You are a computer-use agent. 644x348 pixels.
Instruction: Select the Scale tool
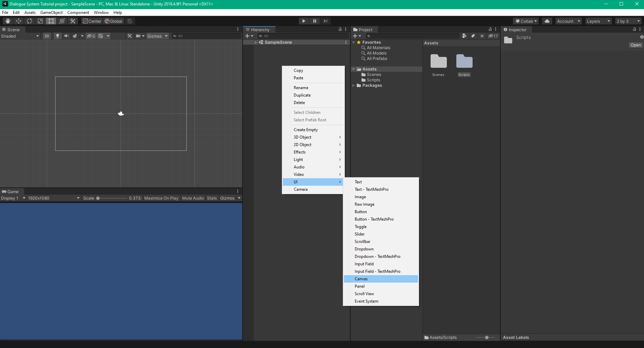[x=40, y=21]
